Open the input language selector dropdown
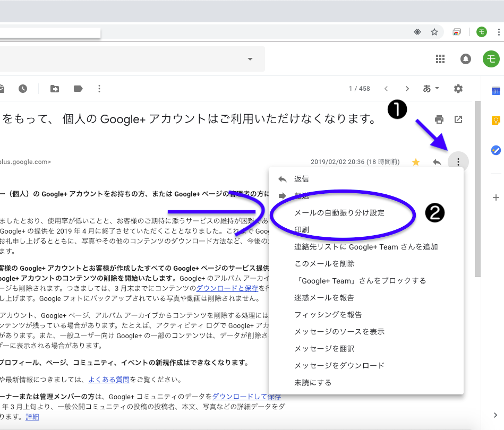 click(x=431, y=89)
